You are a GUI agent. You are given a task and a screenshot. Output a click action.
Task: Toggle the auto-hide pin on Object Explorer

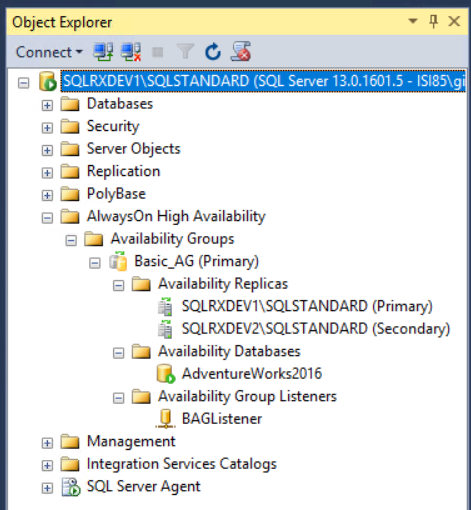point(433,22)
